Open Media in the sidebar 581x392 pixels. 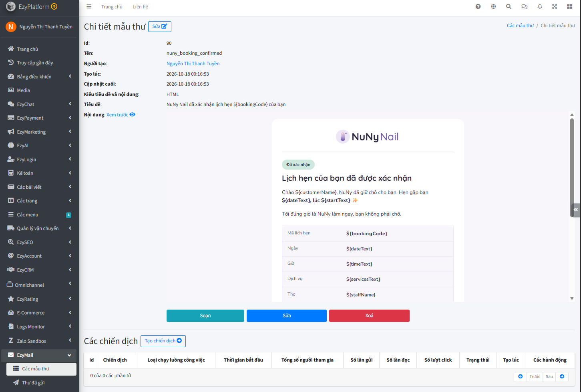tap(39, 90)
